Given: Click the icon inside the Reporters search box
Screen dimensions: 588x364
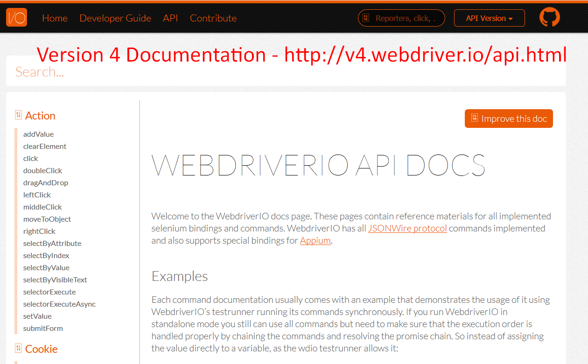Looking at the screenshot, I should coord(365,18).
